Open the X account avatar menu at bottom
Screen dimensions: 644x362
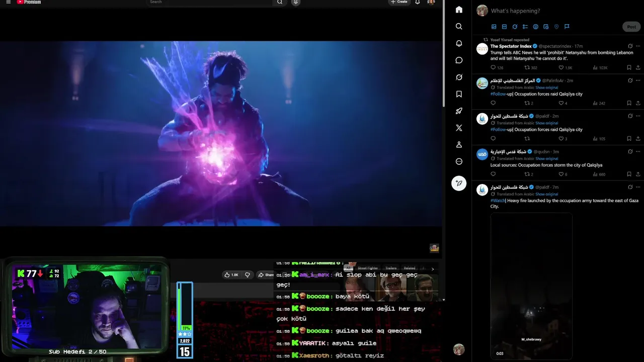458,349
